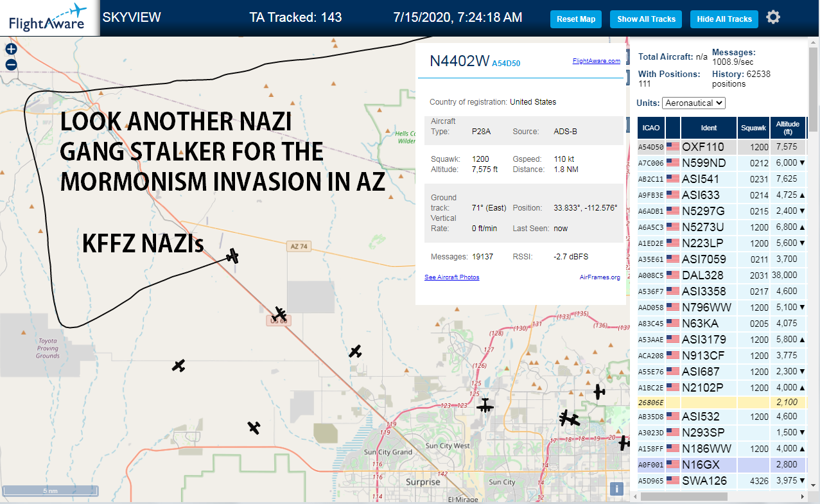Select aircraft icon over US 60 marker

(280, 314)
